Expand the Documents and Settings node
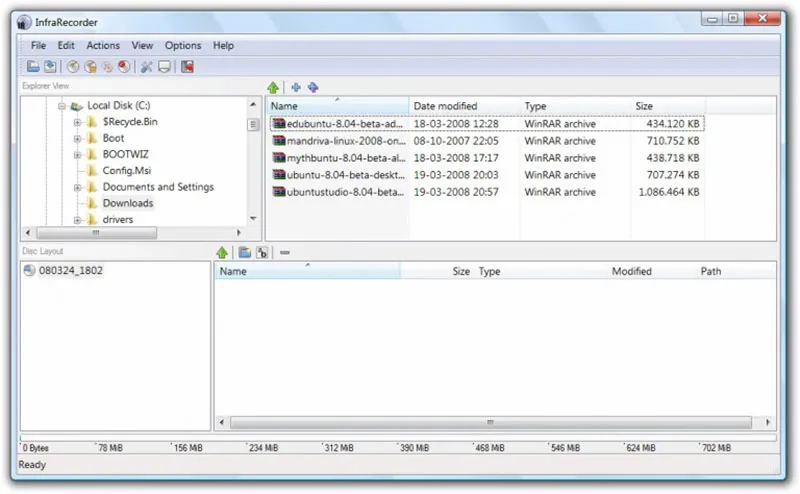 pos(78,188)
